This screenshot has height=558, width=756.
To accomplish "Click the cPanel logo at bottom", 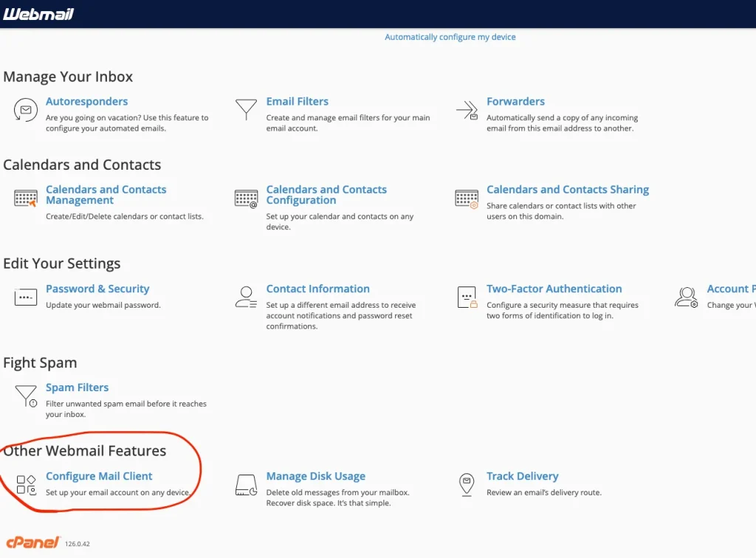I will pos(32,542).
